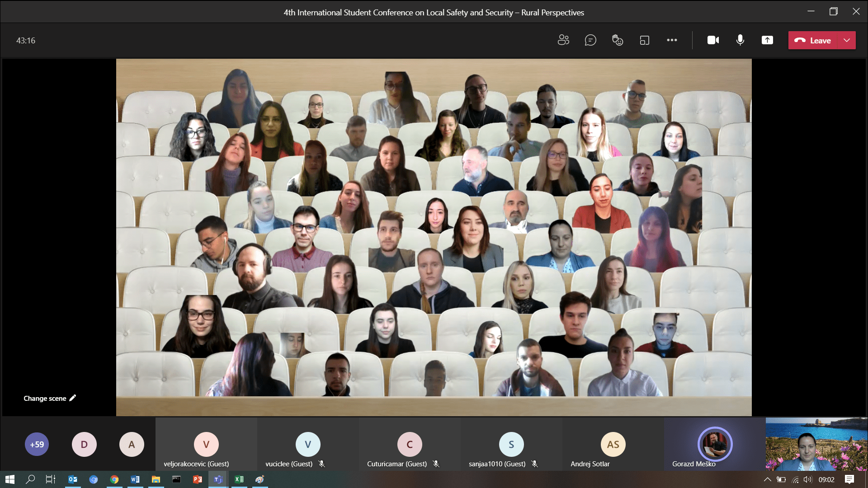Toggle the camera on or off
Viewport: 868px width, 488px height.
(x=713, y=40)
